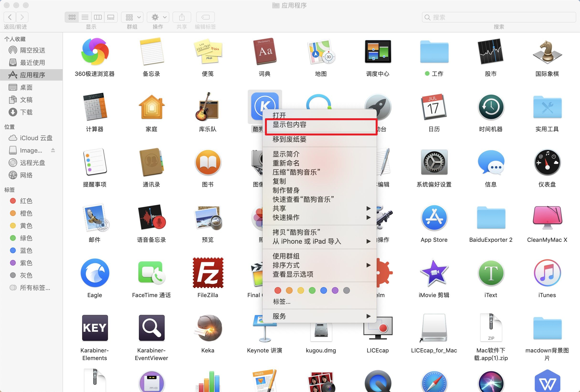Open the 360极速浏览器 app icon
The height and width of the screenshot is (392, 580).
pos(95,52)
